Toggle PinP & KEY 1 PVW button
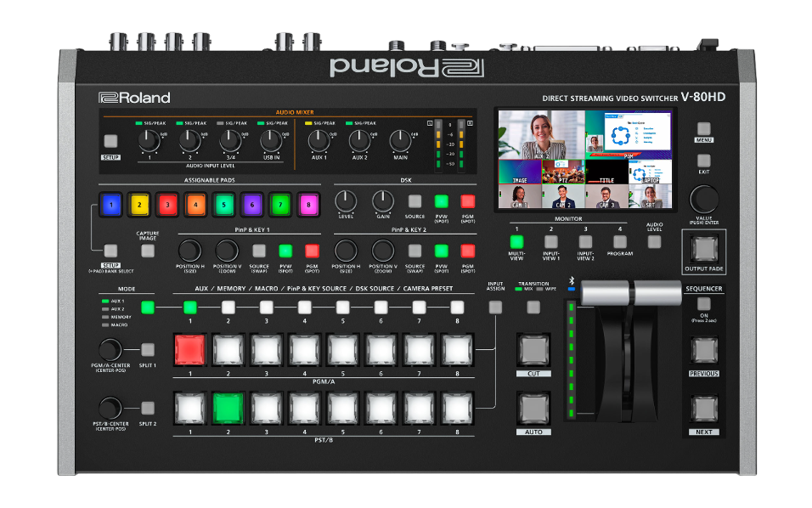Image resolution: width=812 pixels, height=508 pixels. pos(285,251)
